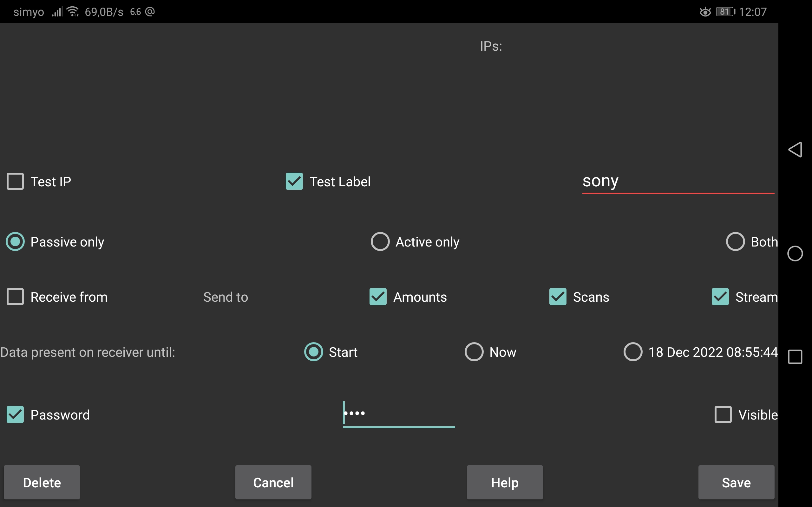Click the Password checkbox icon
The image size is (812, 507).
coord(15,415)
